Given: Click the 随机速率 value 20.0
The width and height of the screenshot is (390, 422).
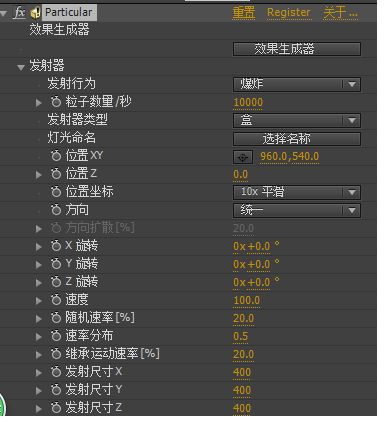Looking at the screenshot, I should (x=244, y=318).
